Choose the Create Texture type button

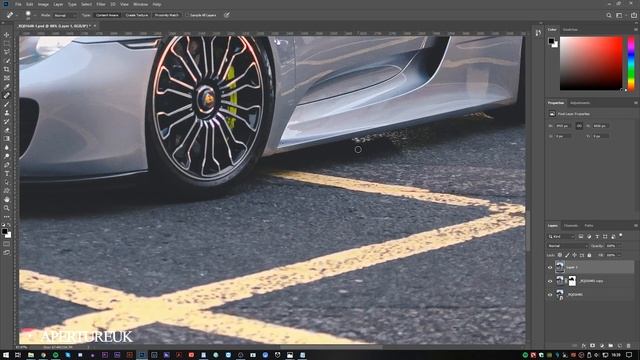pyautogui.click(x=137, y=15)
